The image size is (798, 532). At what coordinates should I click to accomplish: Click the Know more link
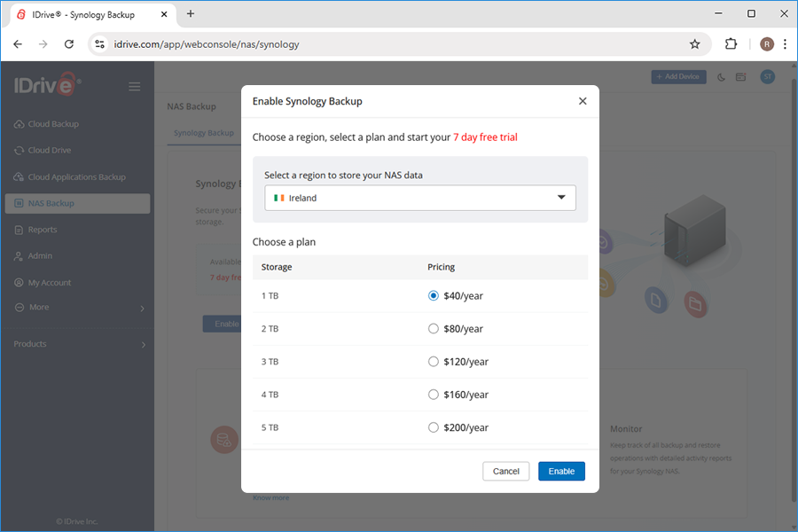270,498
